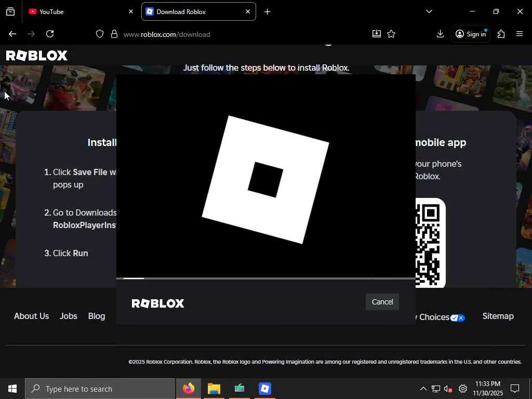Image resolution: width=532 pixels, height=399 pixels.
Task: Show hidden system tray icons
Action: [x=423, y=389]
